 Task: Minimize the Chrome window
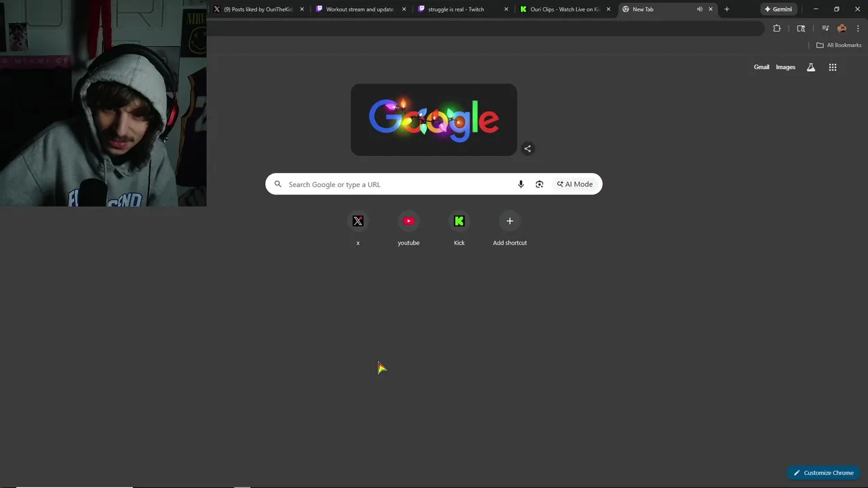[816, 9]
